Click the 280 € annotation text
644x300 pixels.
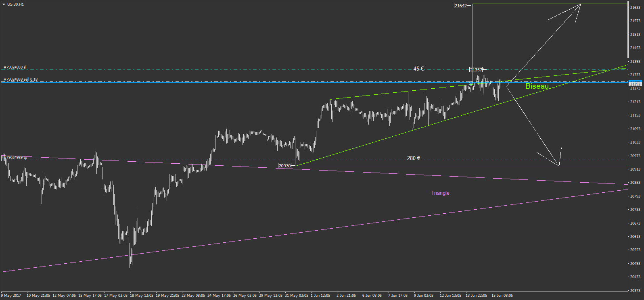tap(414, 158)
